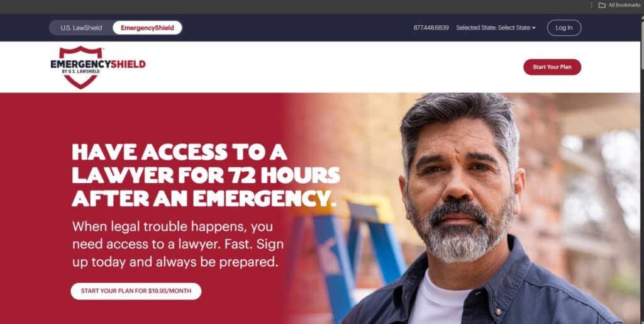Viewport: 644px width, 324px height.
Task: Click the EMERGENCYSHIELD wordmark text
Action: tap(97, 64)
